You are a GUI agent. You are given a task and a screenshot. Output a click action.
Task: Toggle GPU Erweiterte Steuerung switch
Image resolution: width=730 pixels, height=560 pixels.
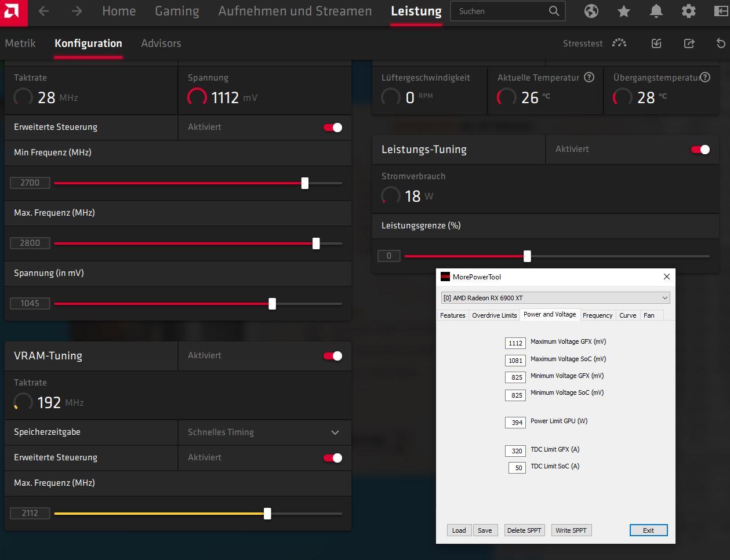coord(333,128)
